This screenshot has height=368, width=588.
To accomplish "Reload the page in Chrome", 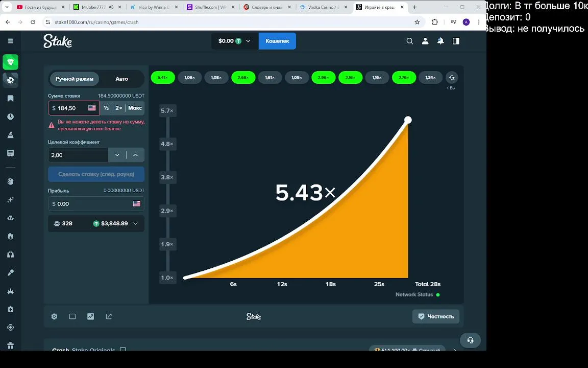I will pos(33,22).
